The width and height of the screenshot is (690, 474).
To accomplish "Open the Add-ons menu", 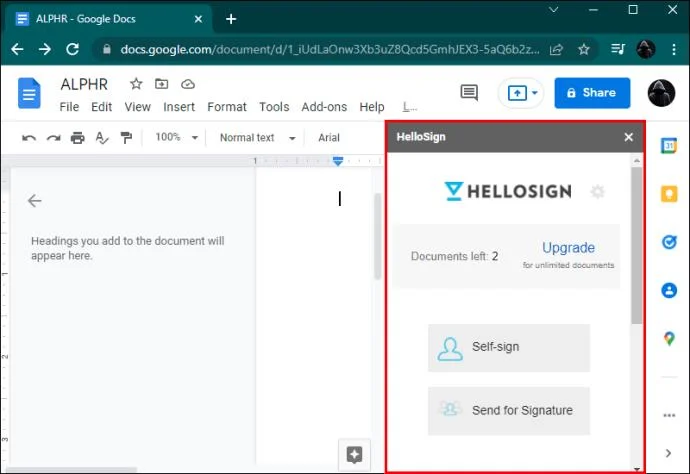I will tap(324, 107).
